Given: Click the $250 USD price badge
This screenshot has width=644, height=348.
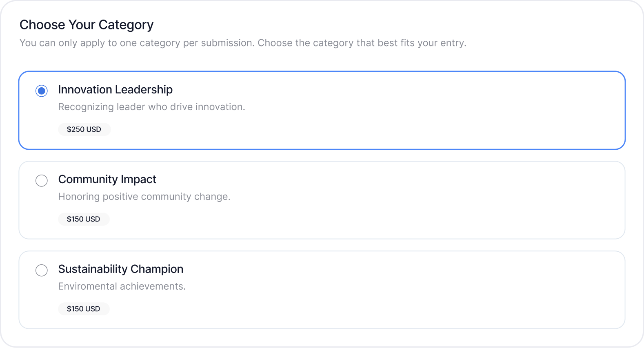Looking at the screenshot, I should [x=84, y=129].
